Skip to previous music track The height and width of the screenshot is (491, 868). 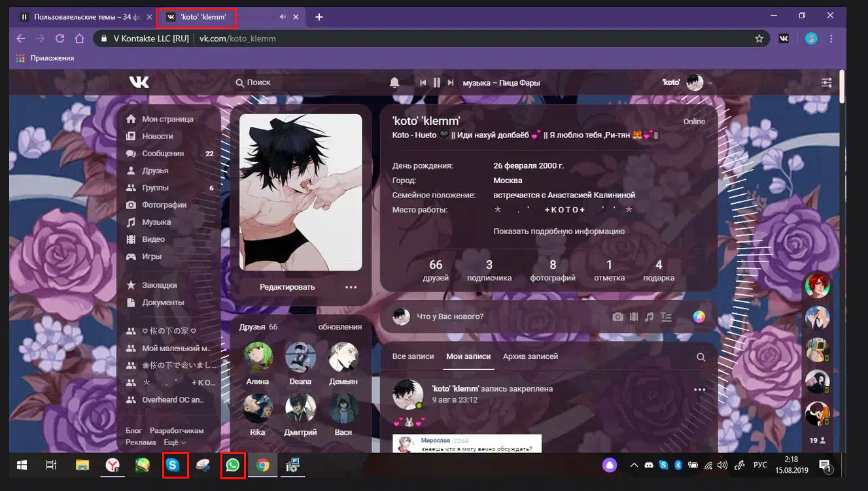coord(423,82)
